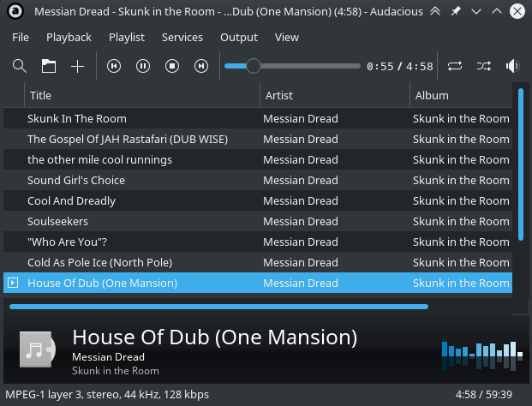Open the Playback menu
Image resolution: width=532 pixels, height=406 pixels.
tap(69, 37)
